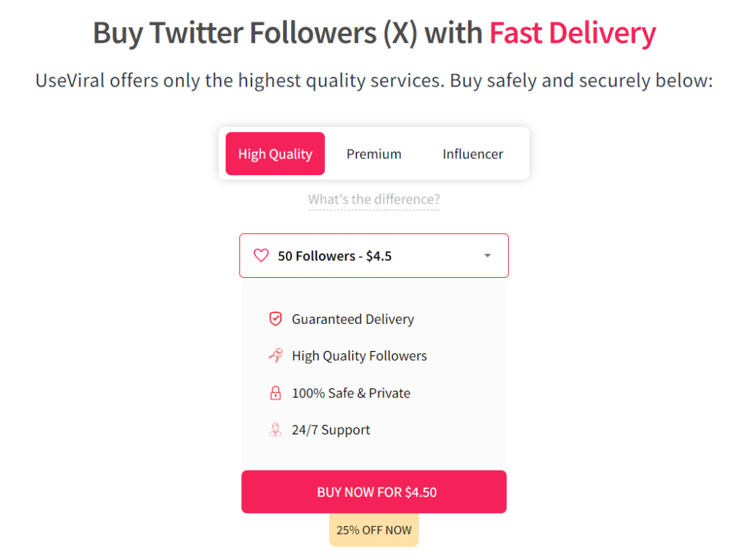This screenshot has width=751, height=560.
Task: Open the What's the difference link
Action: point(374,199)
